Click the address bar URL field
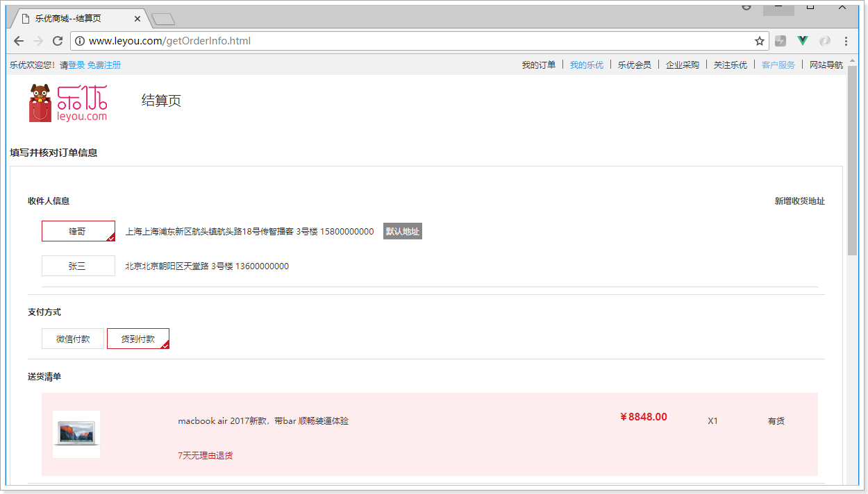Viewport: 868px width, 494px height. 417,41
